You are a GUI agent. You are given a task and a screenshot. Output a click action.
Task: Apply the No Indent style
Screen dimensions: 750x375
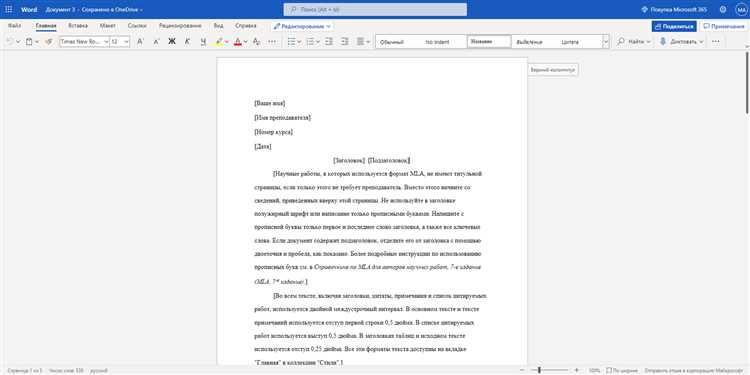click(437, 42)
